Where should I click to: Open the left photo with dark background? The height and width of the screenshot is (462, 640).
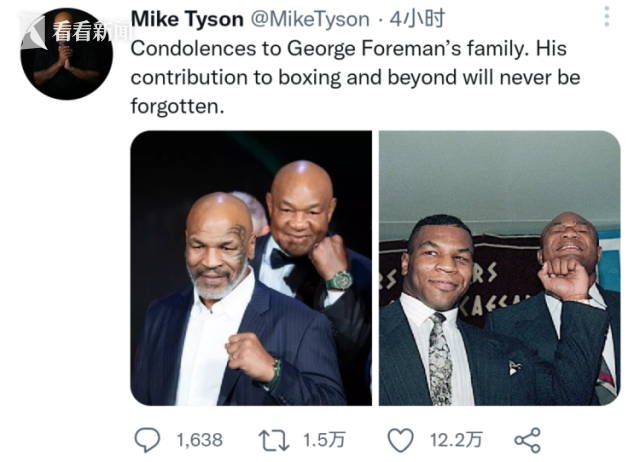click(x=250, y=268)
